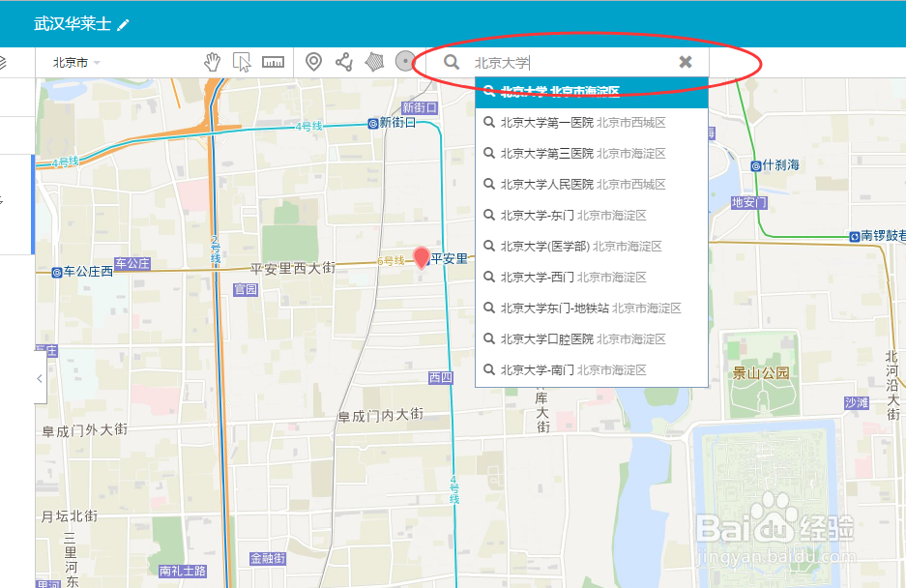Select the draw polygon tool
Screen dimensions: 906x588
click(x=374, y=62)
